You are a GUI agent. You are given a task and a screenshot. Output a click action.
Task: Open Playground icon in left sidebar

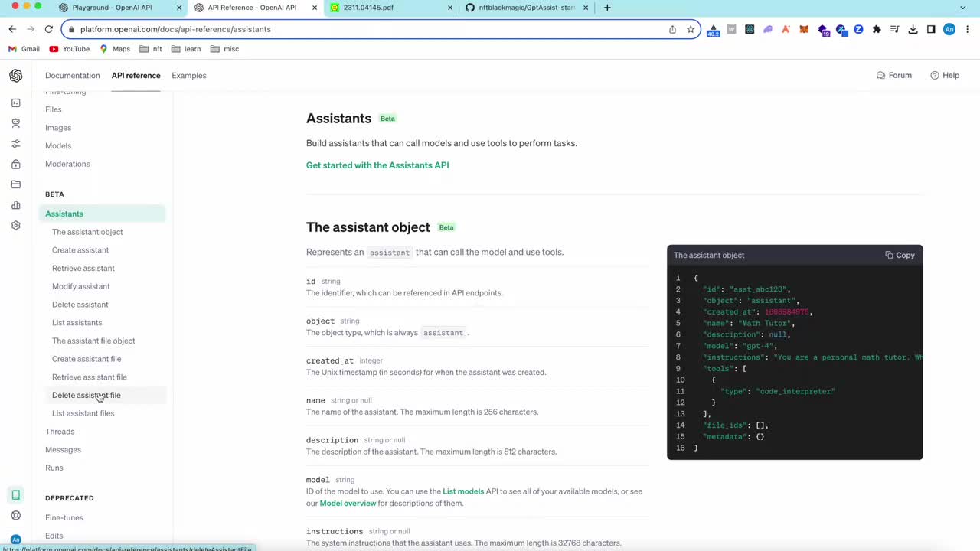[x=15, y=103]
